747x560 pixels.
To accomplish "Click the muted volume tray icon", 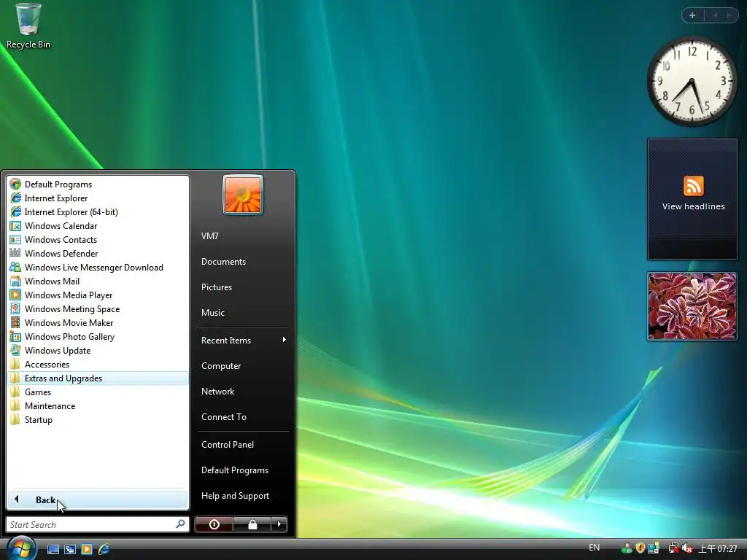I will (x=687, y=548).
